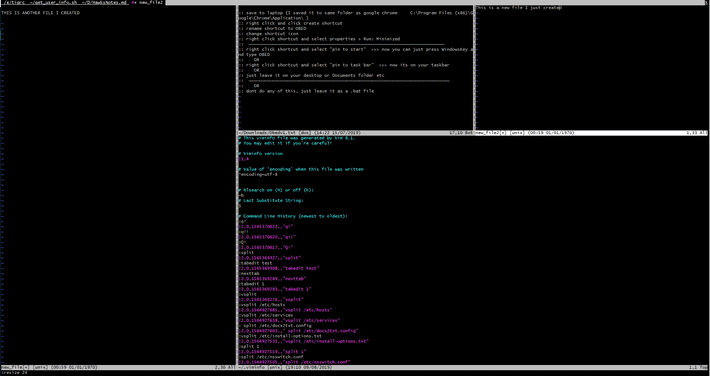Screen dimensions: 710x376
Task: Switch to the get_user_info.sh tab
Action: (53, 2)
